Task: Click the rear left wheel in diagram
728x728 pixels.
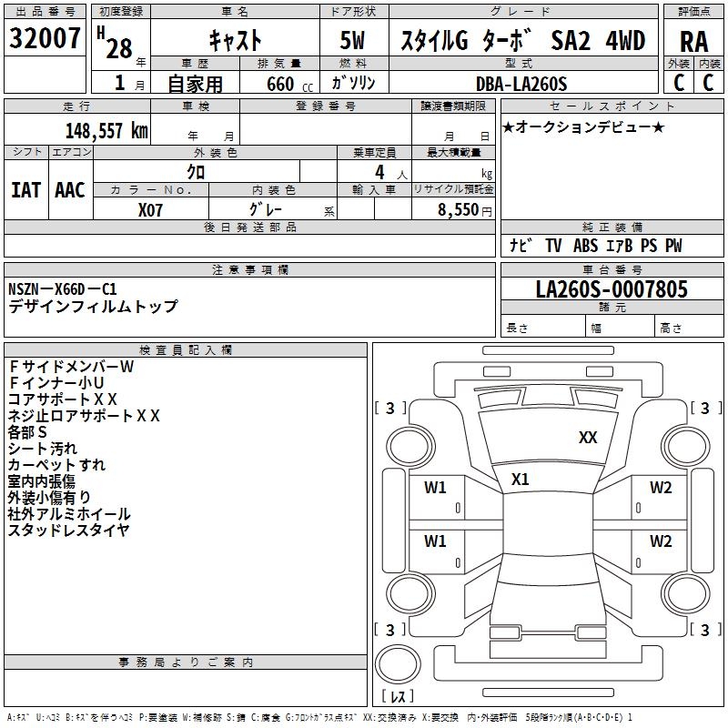Action: point(410,594)
